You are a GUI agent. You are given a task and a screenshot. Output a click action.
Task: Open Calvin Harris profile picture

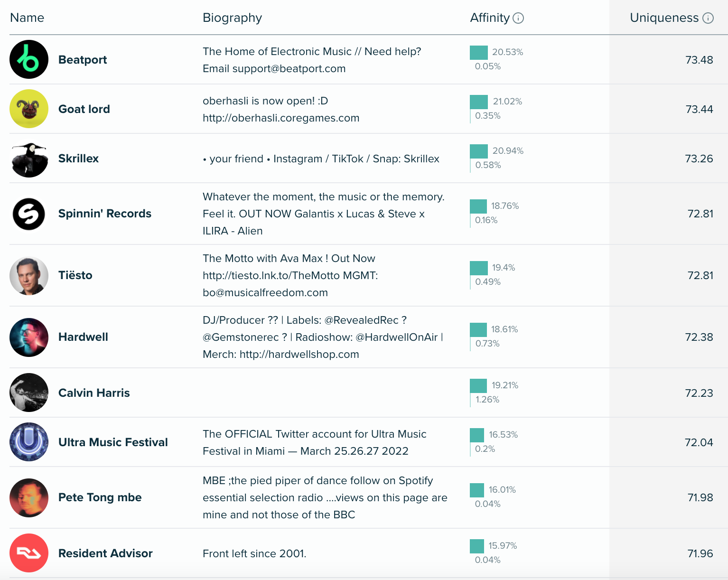[x=29, y=393]
